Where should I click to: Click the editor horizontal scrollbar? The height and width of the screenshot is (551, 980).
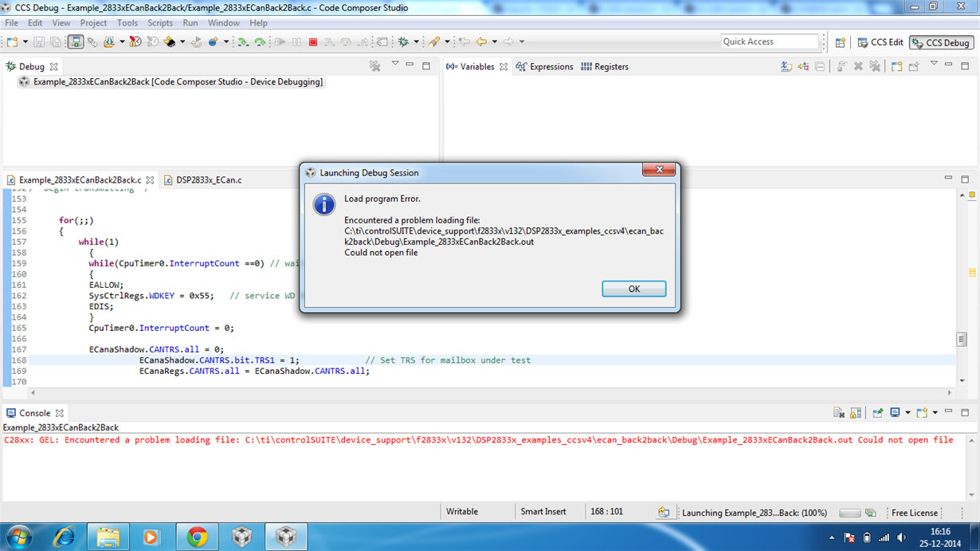click(x=490, y=392)
